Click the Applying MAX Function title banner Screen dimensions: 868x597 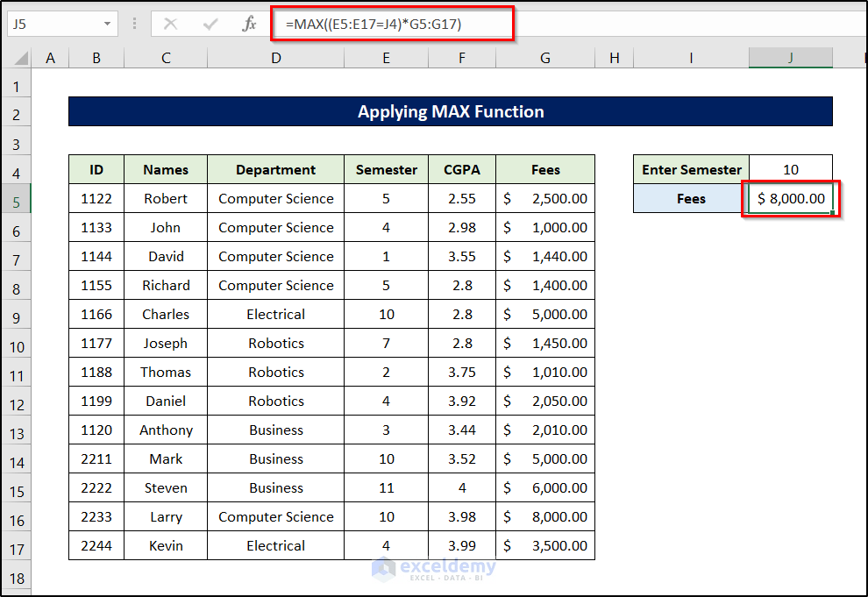(x=450, y=111)
